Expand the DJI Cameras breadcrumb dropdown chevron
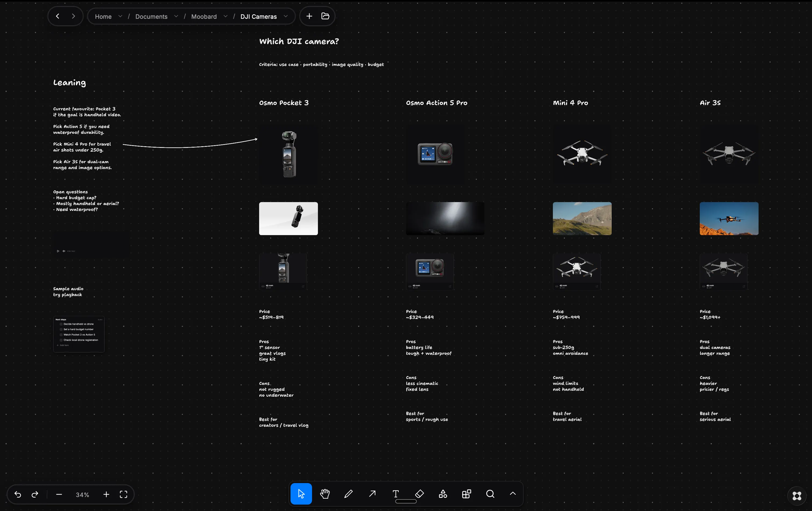 click(x=286, y=16)
